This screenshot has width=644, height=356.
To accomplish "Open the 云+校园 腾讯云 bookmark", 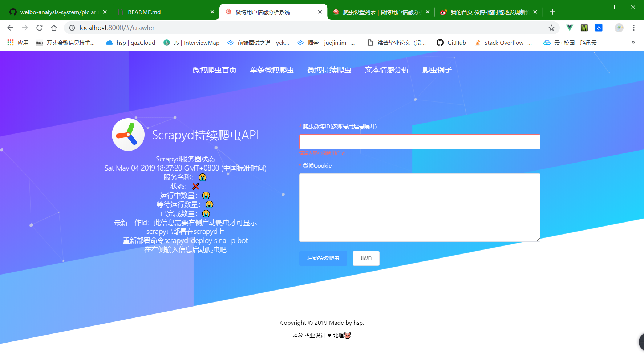I will click(x=570, y=43).
